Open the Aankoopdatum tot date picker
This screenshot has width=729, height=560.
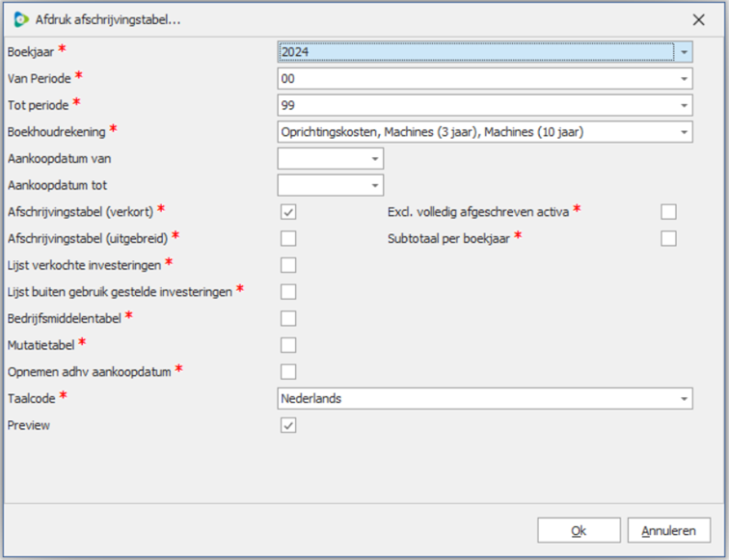click(373, 184)
